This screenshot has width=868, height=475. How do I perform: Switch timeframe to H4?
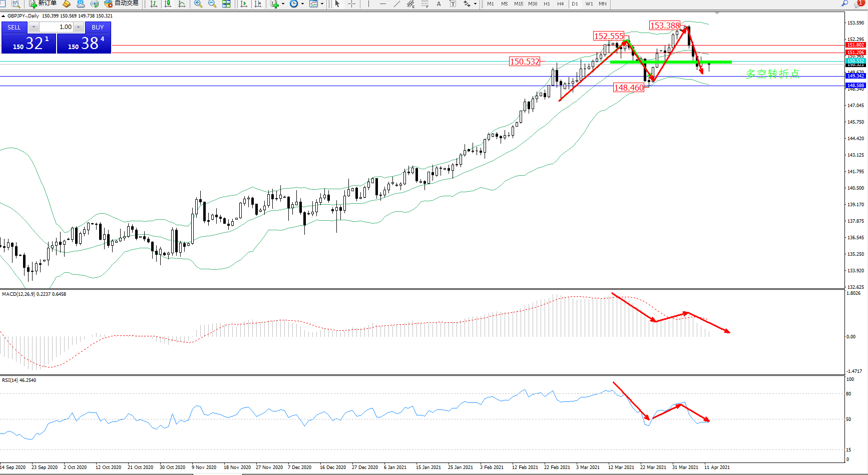coord(561,4)
